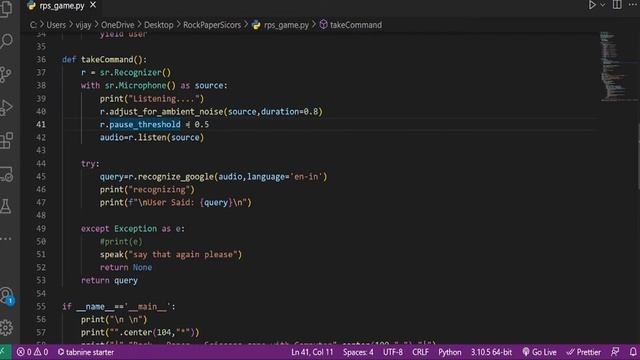Screen dimensions: 640x360
Task: Expand the run options dropdown arrow
Action: [602, 5]
